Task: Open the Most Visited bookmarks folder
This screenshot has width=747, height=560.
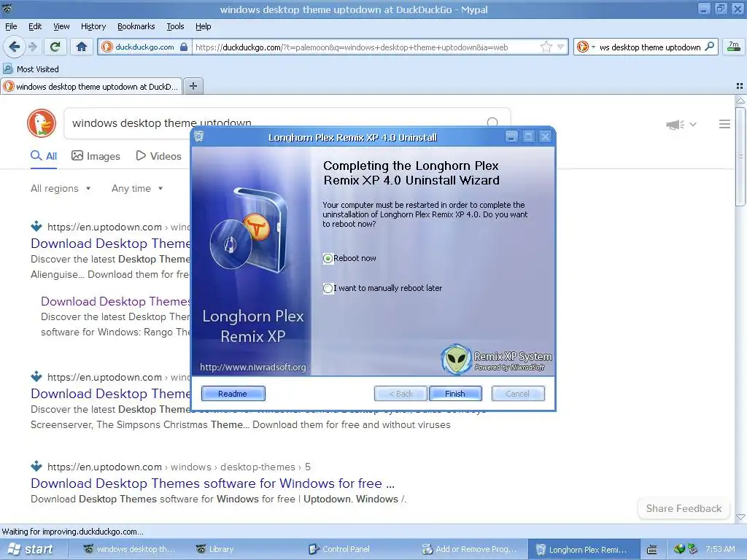Action: pos(31,69)
